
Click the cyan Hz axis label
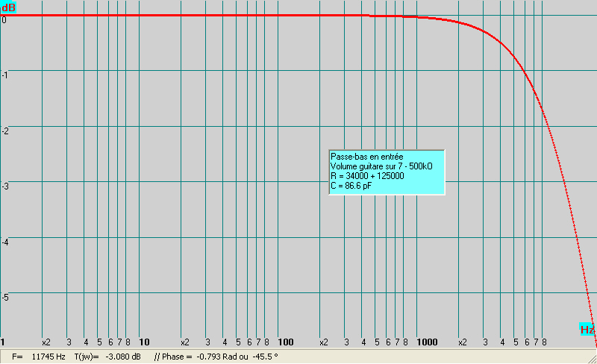[x=587, y=329]
